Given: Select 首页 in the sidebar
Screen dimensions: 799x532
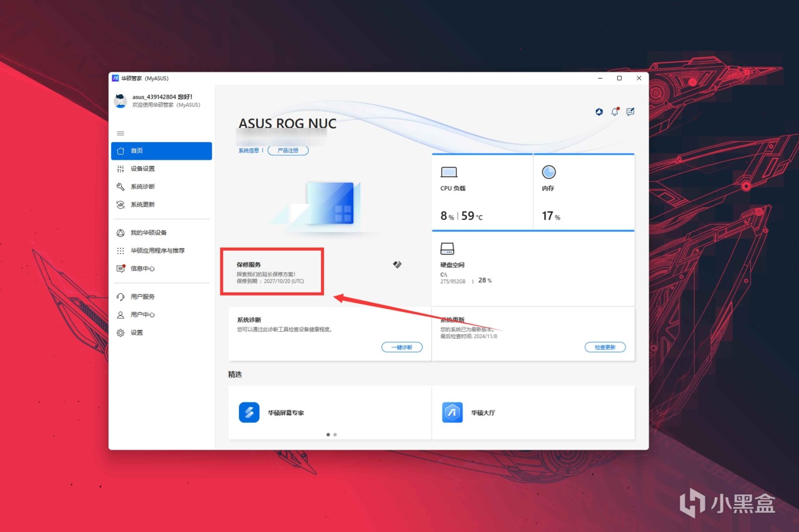Looking at the screenshot, I should click(x=162, y=151).
